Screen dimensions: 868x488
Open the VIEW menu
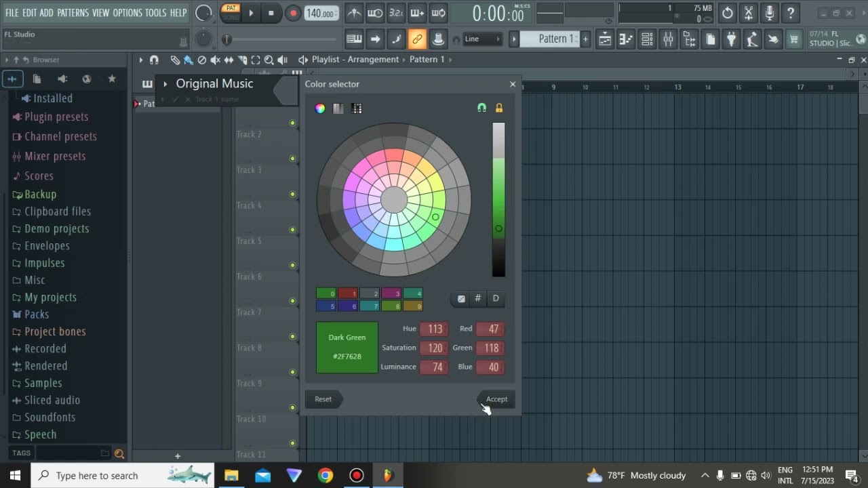(x=100, y=12)
